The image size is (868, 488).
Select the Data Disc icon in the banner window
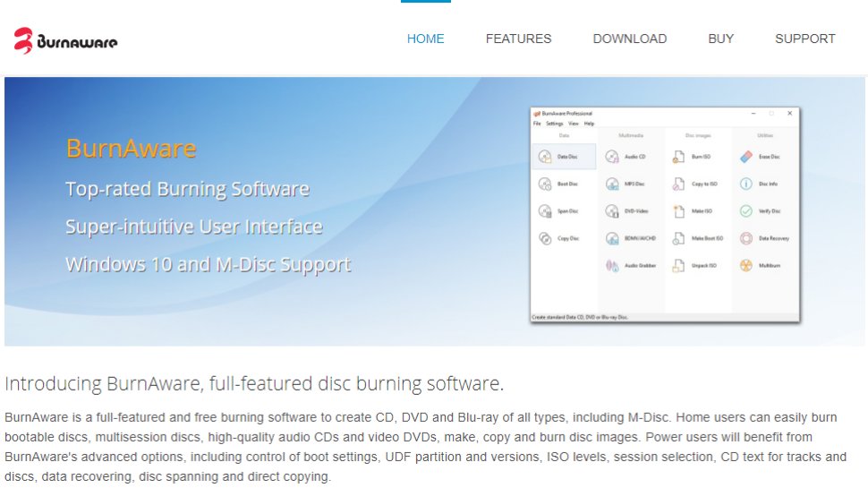pyautogui.click(x=545, y=157)
